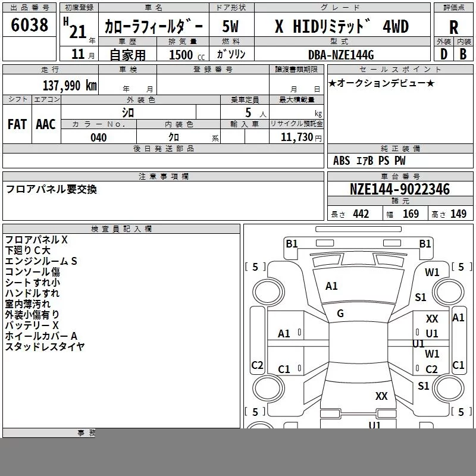This screenshot has height=476, width=476.
Task: Select 乗車定員 header label
Action: tap(245, 100)
